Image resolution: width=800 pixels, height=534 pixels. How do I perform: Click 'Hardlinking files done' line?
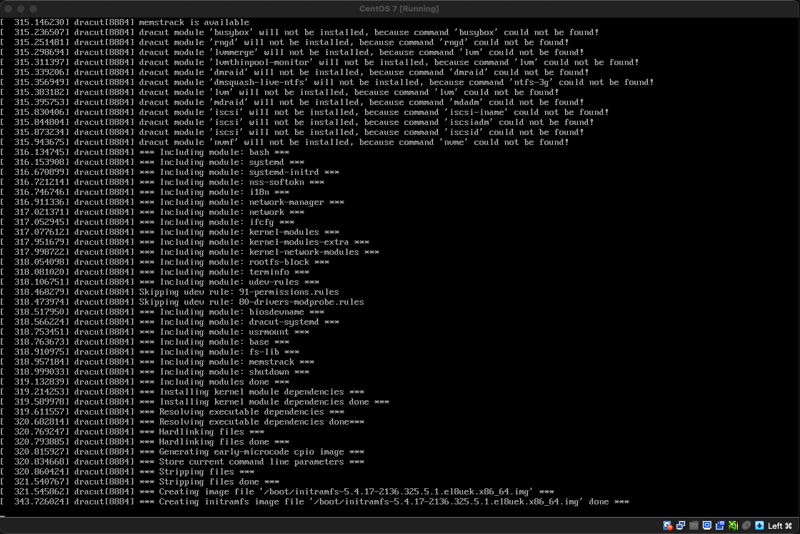click(x=145, y=442)
